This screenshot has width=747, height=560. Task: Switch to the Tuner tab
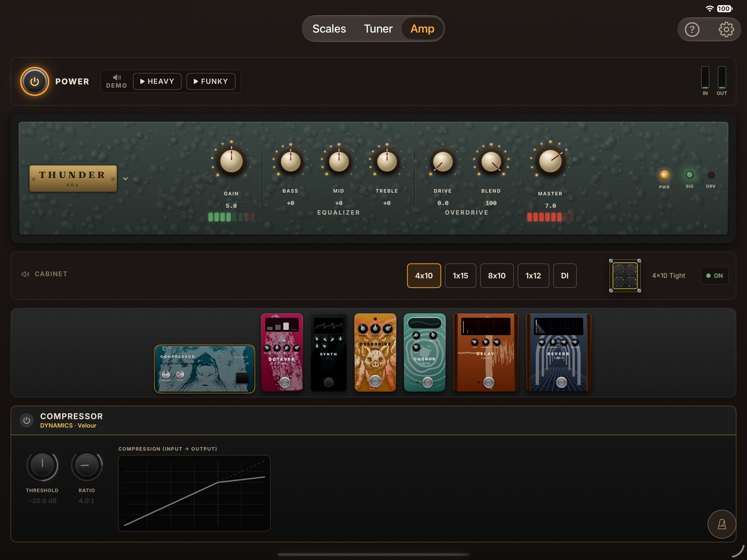378,29
